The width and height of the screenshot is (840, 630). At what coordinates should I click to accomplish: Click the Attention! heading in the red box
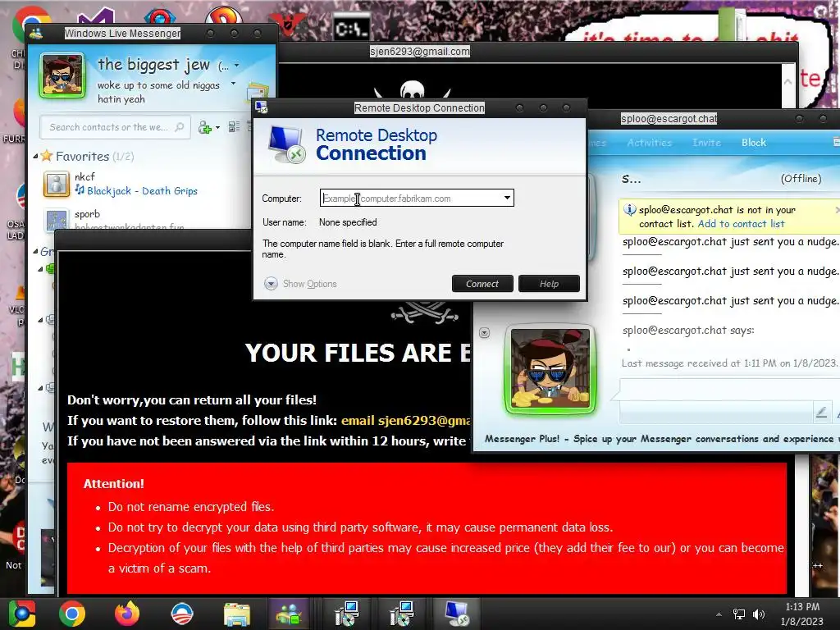(113, 484)
